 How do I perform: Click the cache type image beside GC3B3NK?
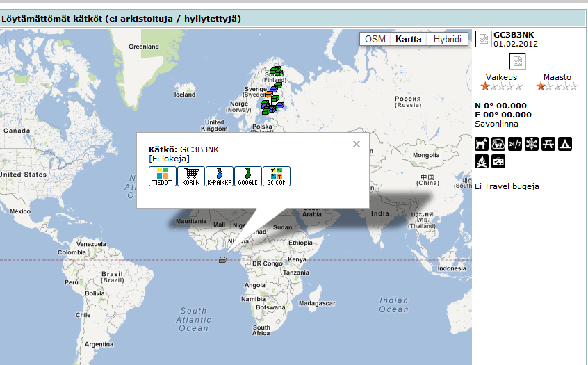click(483, 39)
